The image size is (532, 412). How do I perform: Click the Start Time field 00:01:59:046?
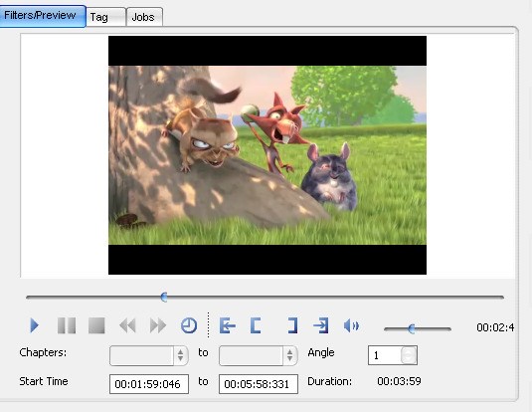[149, 384]
